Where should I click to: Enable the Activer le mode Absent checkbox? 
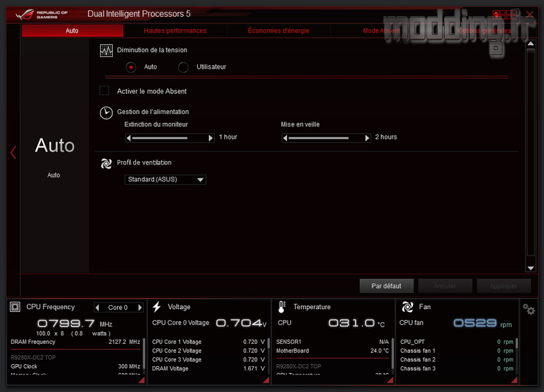[x=104, y=90]
